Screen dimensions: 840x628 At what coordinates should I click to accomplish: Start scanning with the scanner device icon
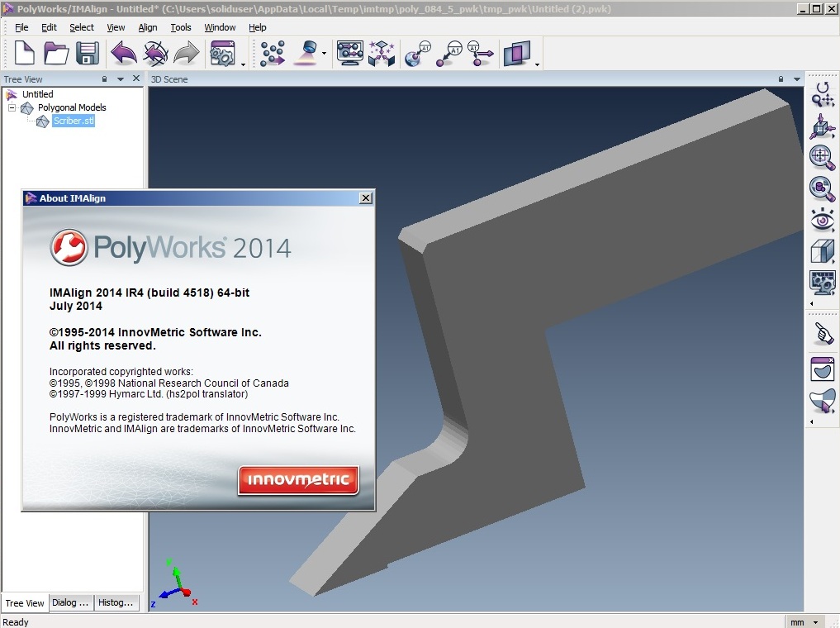(306, 53)
